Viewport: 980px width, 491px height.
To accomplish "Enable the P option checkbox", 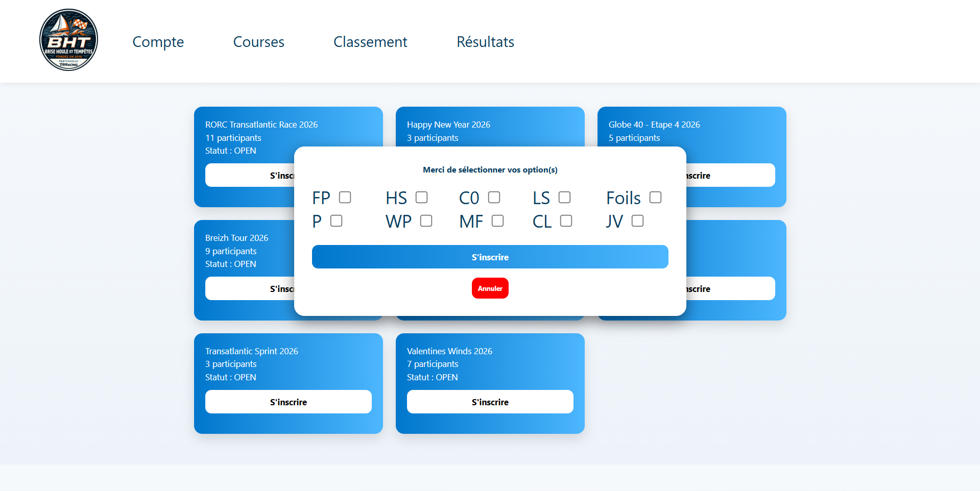I will point(336,221).
